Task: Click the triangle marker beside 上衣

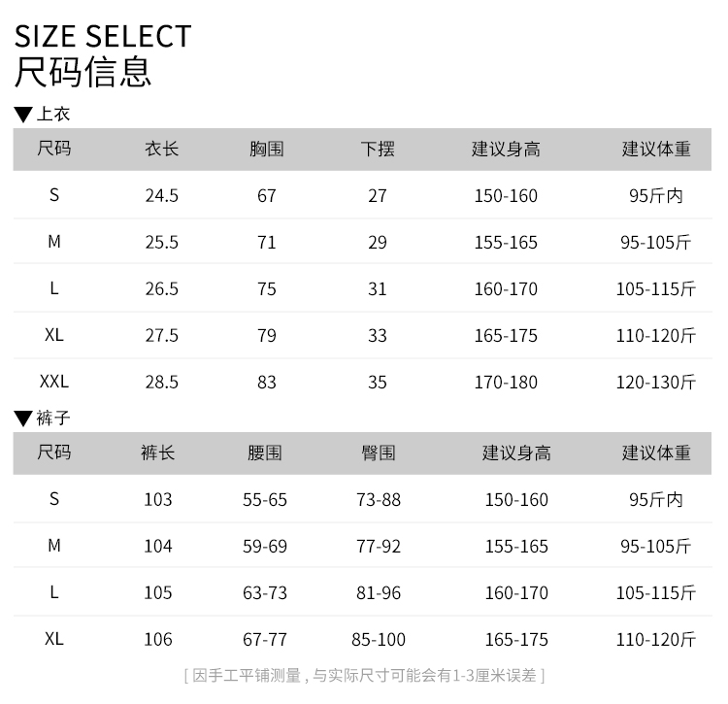Action: (x=22, y=115)
